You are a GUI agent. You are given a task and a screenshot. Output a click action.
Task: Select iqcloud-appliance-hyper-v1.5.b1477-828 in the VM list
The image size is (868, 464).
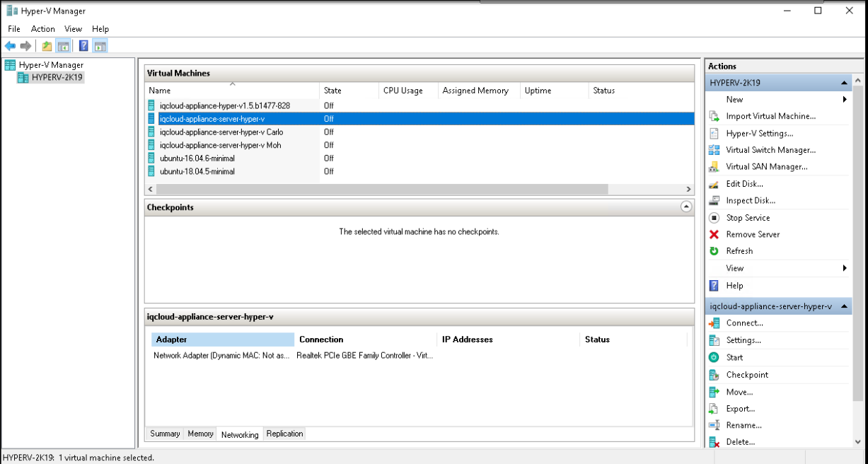coord(225,105)
